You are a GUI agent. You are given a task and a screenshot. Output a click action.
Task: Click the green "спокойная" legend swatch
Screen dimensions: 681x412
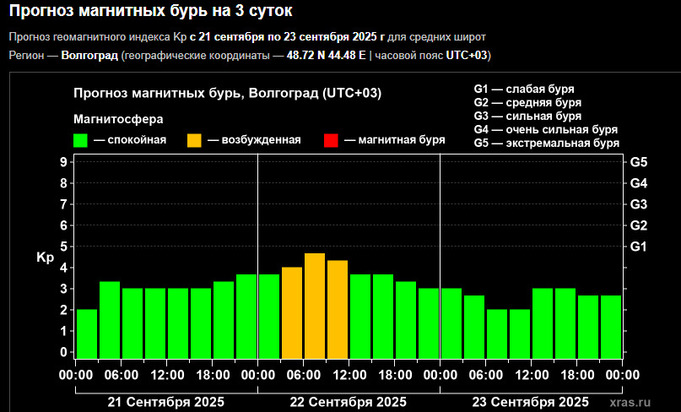coord(81,140)
